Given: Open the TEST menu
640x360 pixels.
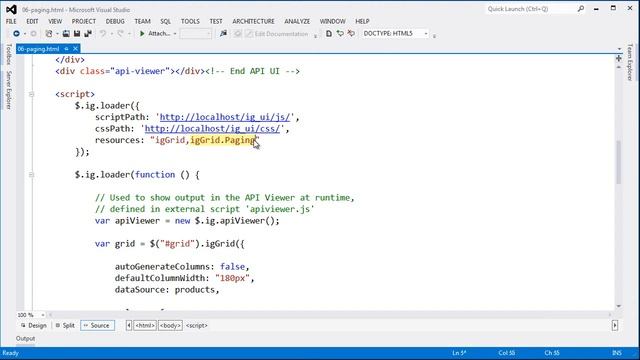Looking at the screenshot, I should tap(216, 21).
